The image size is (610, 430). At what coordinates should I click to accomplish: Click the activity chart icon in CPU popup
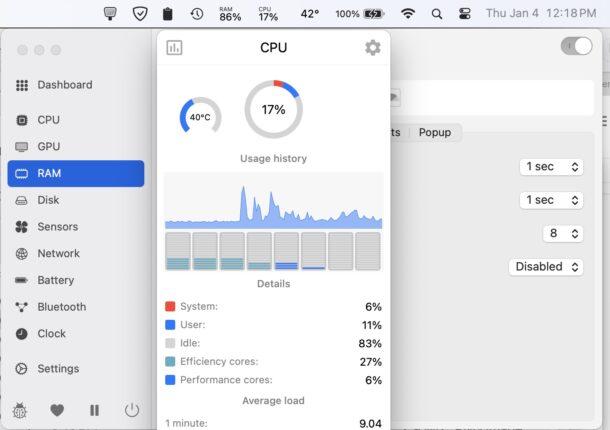174,48
